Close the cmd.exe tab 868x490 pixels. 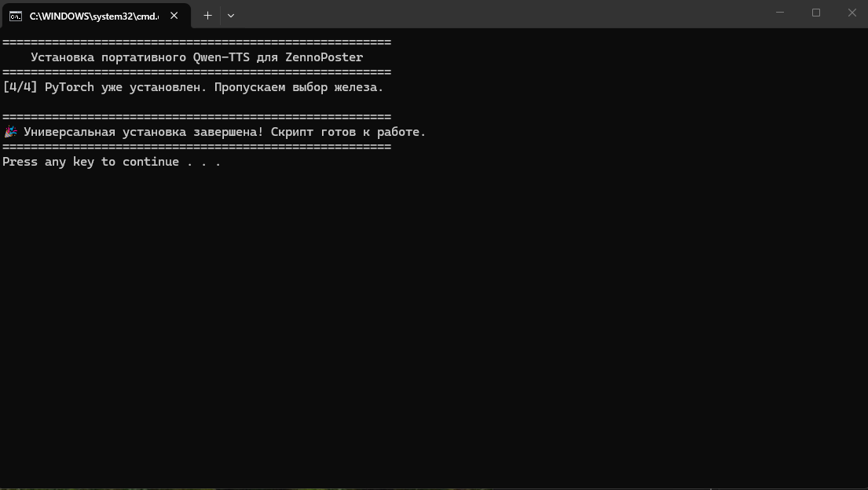click(174, 16)
